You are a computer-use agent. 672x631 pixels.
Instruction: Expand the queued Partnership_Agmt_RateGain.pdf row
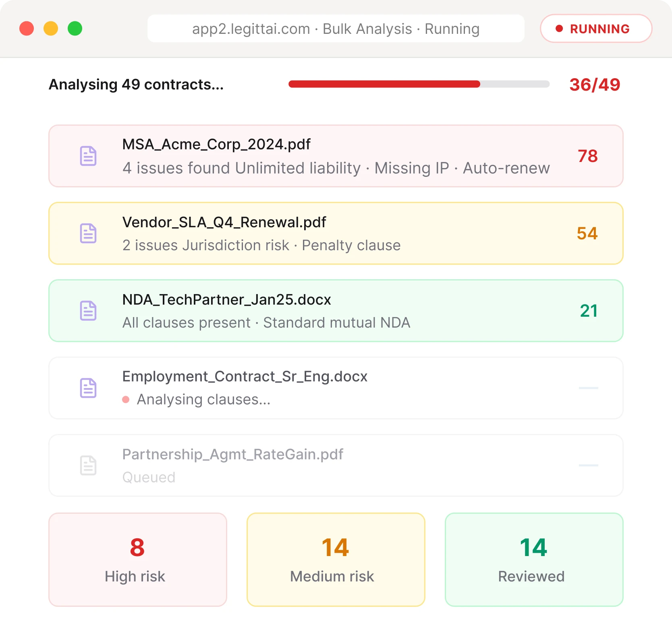(x=336, y=465)
